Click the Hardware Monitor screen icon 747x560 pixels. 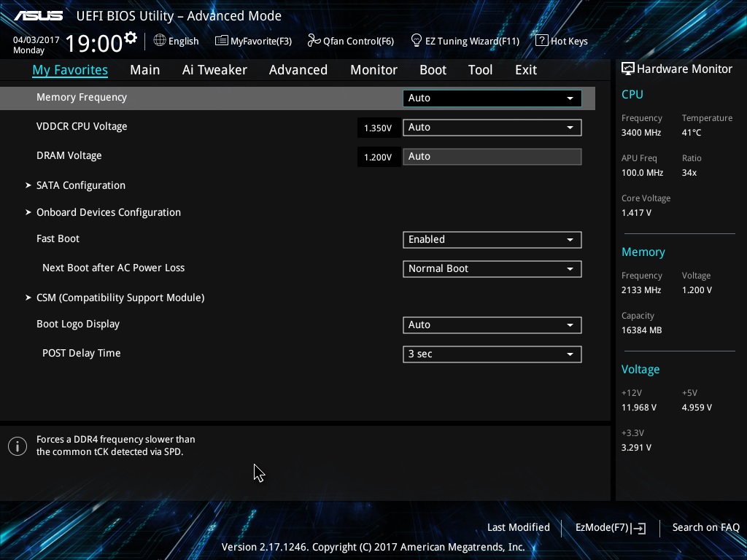tap(628, 69)
